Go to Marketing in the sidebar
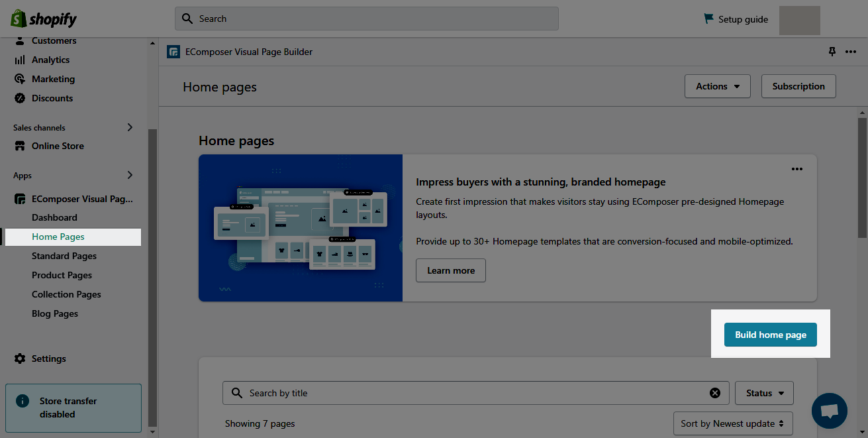The image size is (868, 438). click(x=53, y=79)
